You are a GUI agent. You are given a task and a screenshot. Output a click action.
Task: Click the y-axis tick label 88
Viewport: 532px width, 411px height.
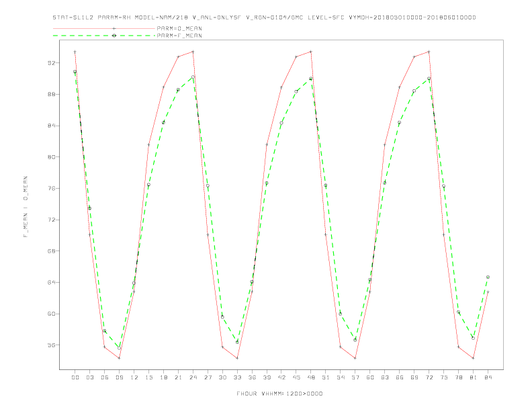[x=51, y=94]
